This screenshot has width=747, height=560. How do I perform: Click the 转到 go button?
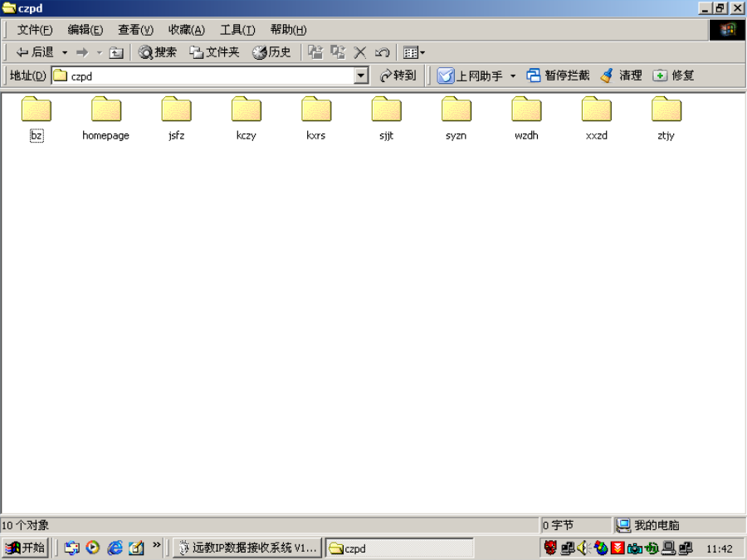[x=398, y=75]
